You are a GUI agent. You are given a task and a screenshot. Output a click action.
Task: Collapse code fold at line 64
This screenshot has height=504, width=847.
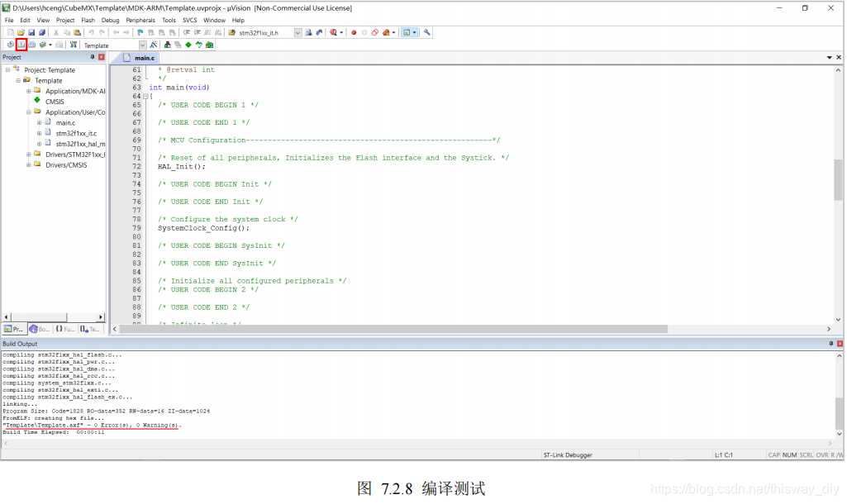tap(145, 96)
